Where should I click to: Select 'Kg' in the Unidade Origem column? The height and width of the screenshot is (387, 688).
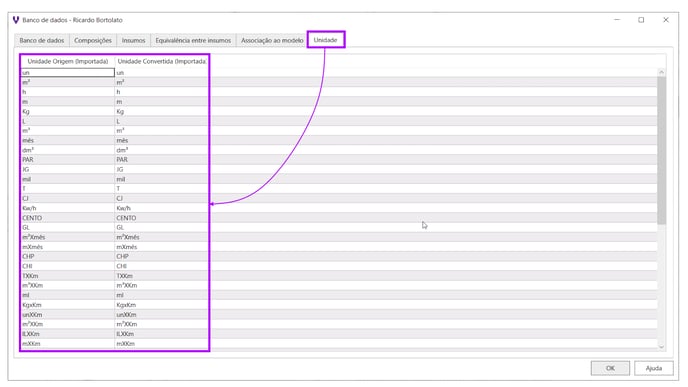(68, 111)
